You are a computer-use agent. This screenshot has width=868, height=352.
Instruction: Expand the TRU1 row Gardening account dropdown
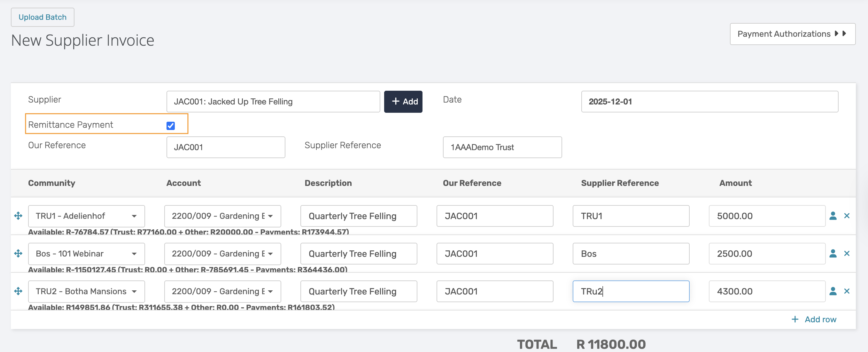[x=222, y=216]
